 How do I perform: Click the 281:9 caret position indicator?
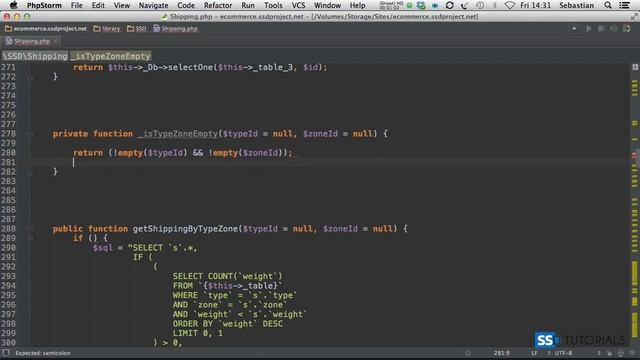pos(501,353)
